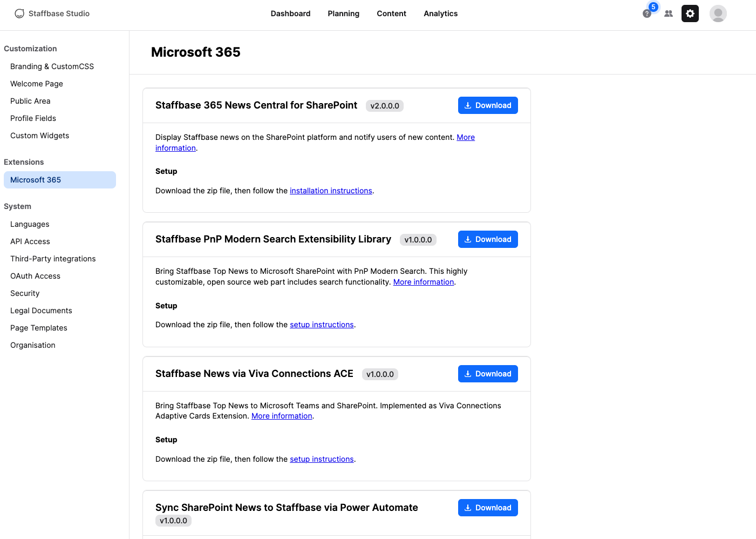Go to Profile Fields
The image size is (756, 539).
click(60, 118)
